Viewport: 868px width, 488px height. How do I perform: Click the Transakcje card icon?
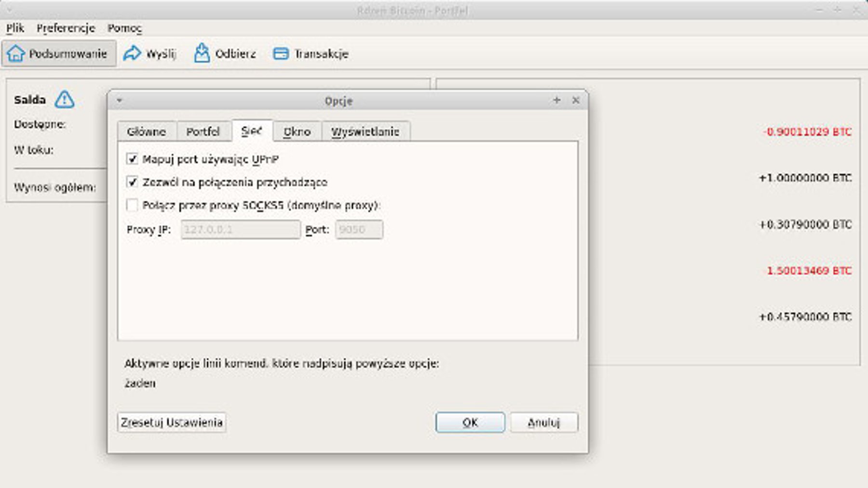[281, 54]
